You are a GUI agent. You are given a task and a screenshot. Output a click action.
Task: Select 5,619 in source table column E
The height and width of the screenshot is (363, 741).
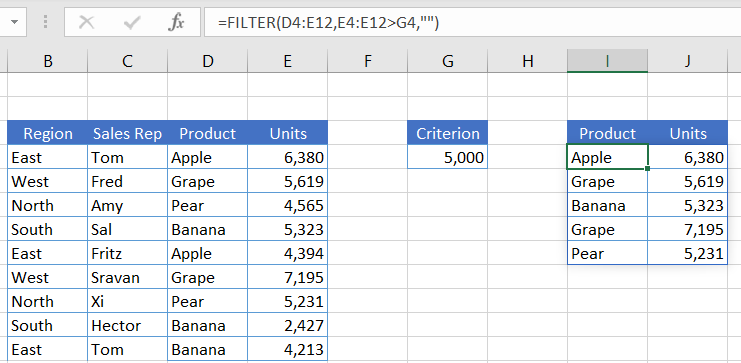point(287,181)
